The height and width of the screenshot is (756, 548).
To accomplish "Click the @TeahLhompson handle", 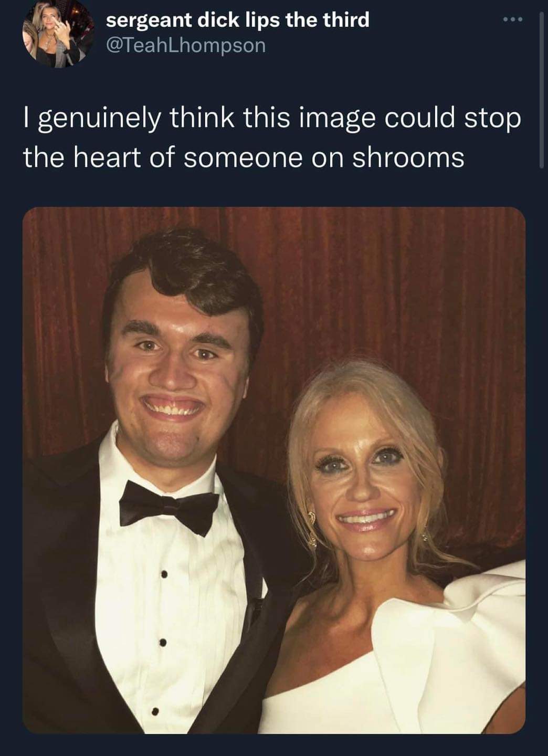I will pyautogui.click(x=186, y=45).
